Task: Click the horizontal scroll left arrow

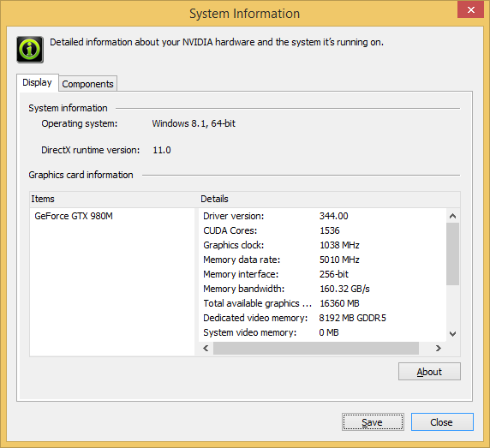Action: pos(206,348)
